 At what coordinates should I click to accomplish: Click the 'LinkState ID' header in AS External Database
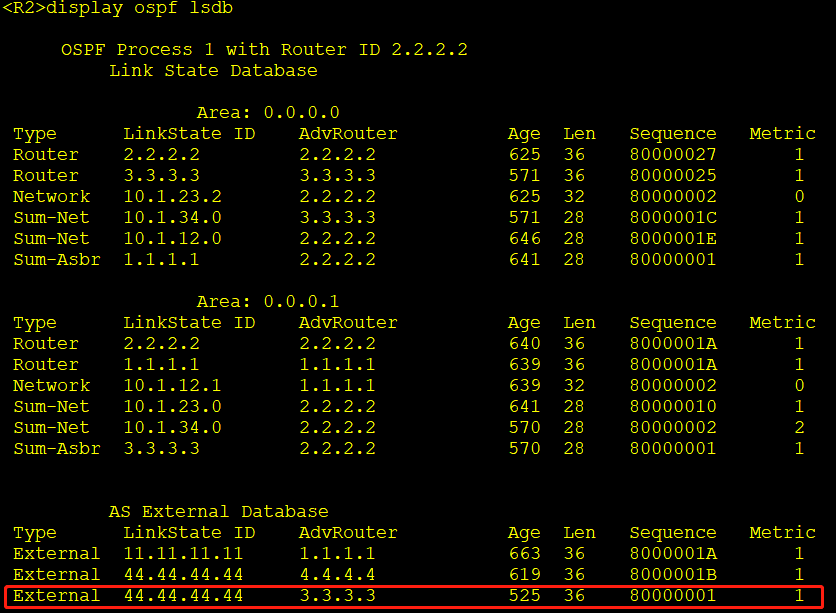(189, 533)
